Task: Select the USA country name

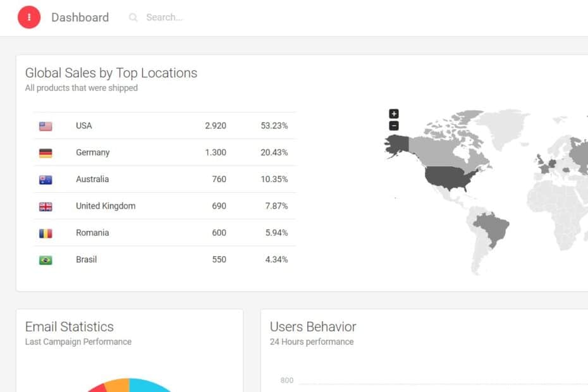Action: 84,126
